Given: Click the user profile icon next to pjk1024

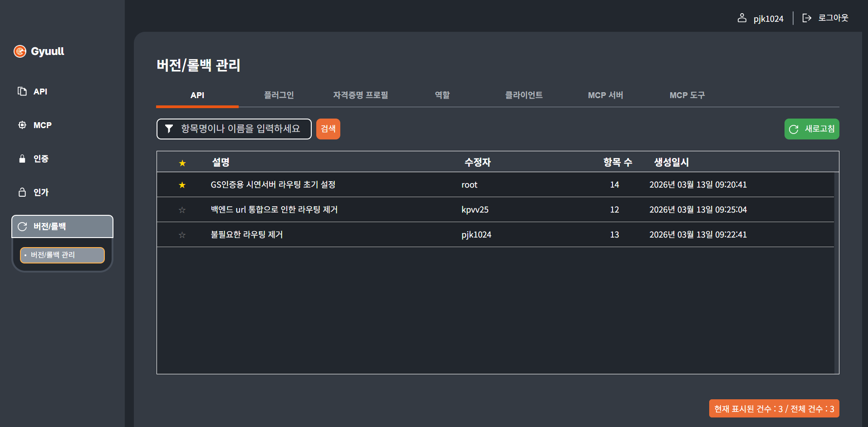Looking at the screenshot, I should click(x=742, y=18).
